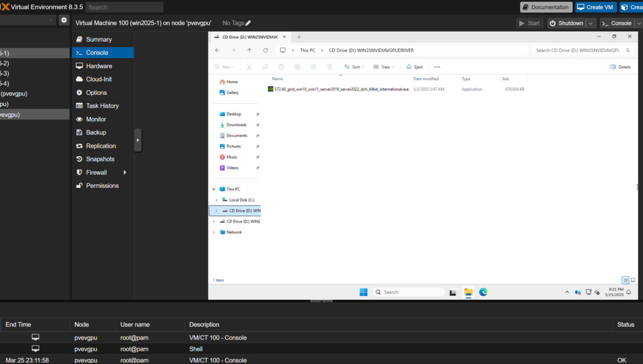Image resolution: width=643 pixels, height=364 pixels.
Task: Start the virtual machine
Action: [x=530, y=23]
